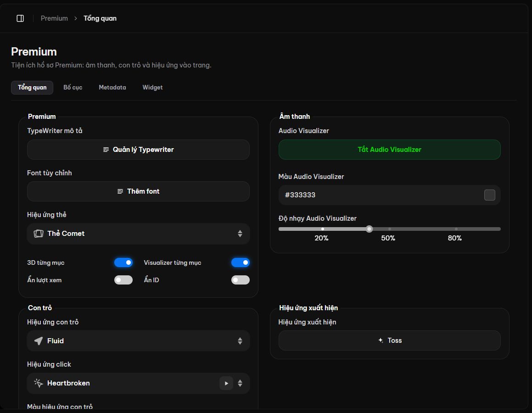Click the Độ nhạy Audio Visualizer label

pyautogui.click(x=318, y=219)
